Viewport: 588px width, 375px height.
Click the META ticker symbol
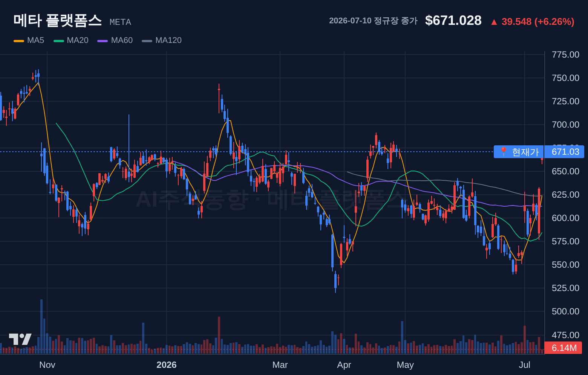(120, 22)
